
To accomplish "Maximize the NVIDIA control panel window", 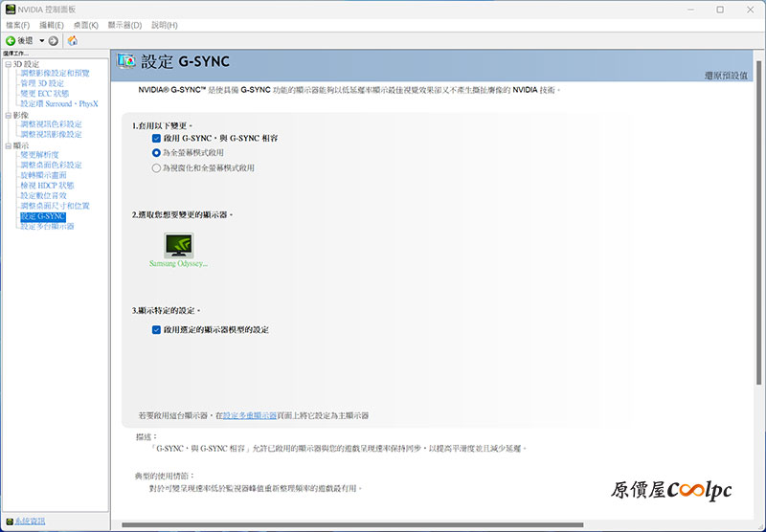I will coord(720,10).
